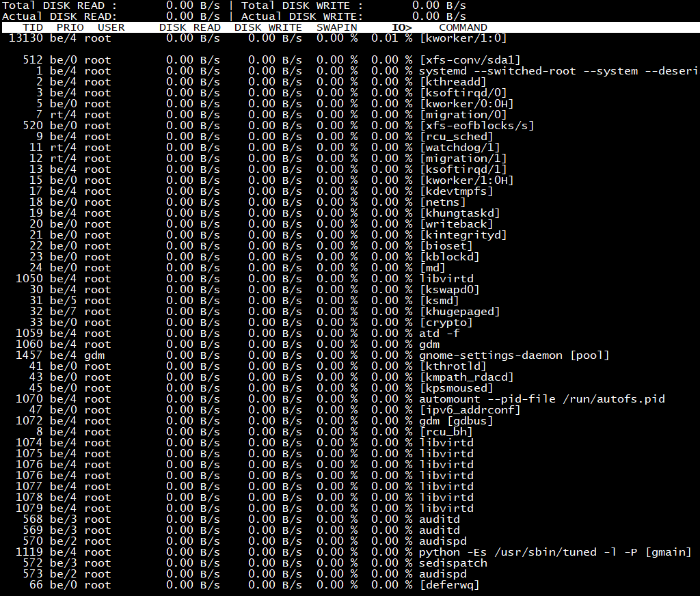This screenshot has width=700, height=596.
Task: Click the sedispatch process entry
Action: [x=453, y=563]
